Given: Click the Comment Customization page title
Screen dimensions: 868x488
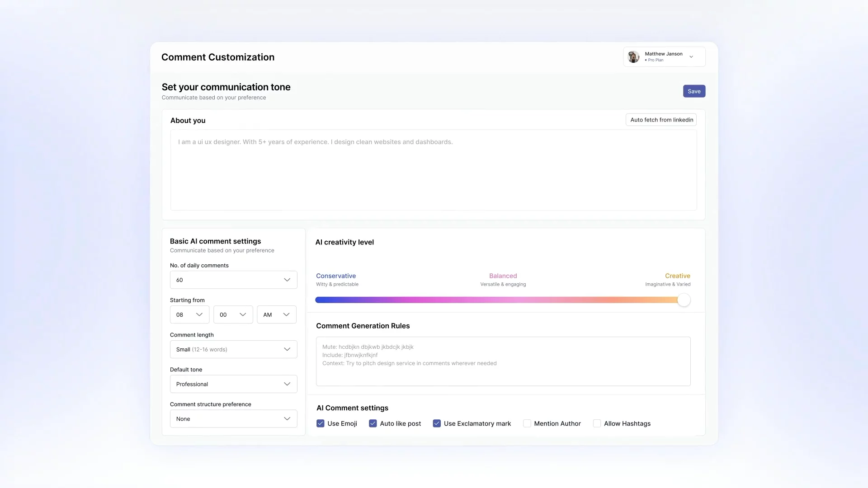Looking at the screenshot, I should pyautogui.click(x=218, y=57).
